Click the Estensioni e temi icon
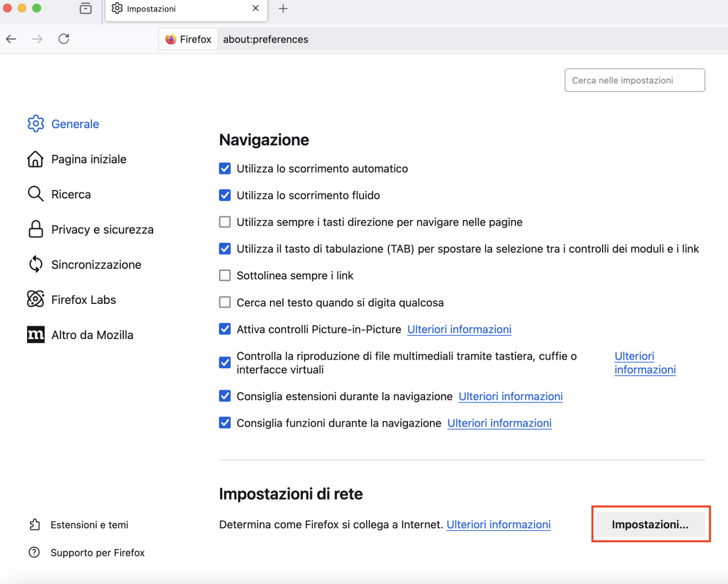The height and width of the screenshot is (584, 728). click(35, 525)
